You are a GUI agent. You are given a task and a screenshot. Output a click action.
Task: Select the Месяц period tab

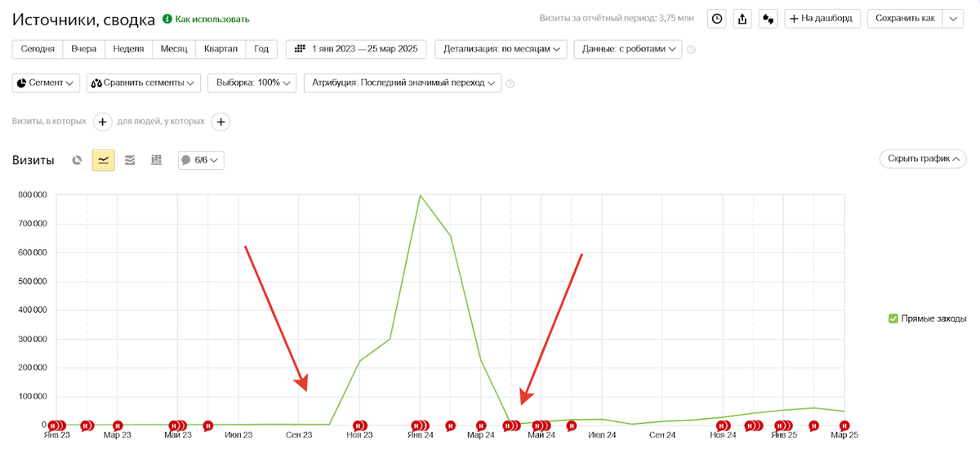[x=174, y=49]
